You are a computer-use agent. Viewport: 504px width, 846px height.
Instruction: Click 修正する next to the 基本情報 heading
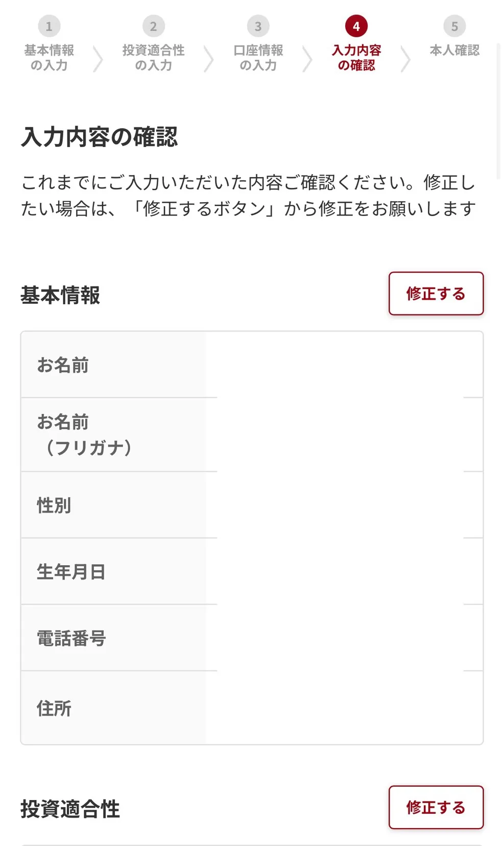436,294
